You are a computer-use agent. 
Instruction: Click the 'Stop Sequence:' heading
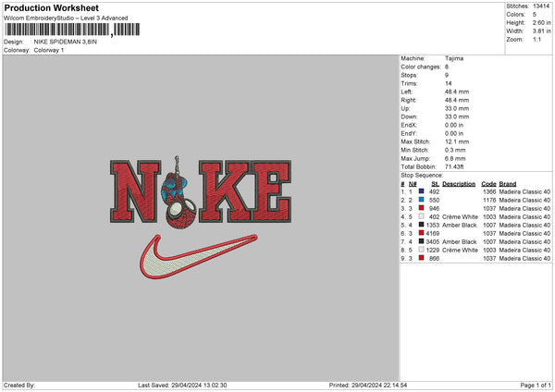point(422,175)
